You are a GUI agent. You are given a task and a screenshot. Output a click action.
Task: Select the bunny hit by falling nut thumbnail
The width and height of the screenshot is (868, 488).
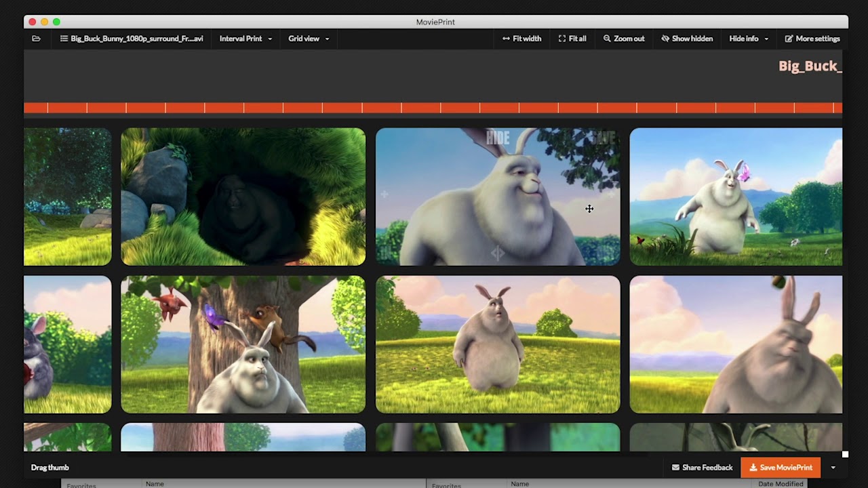[x=736, y=344]
